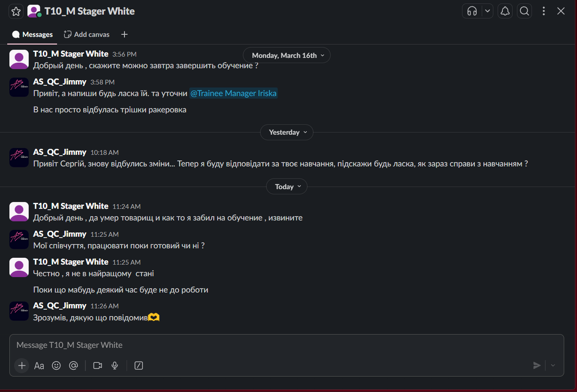The height and width of the screenshot is (392, 577).
Task: Open huddle options dropdown arrow
Action: pos(487,11)
